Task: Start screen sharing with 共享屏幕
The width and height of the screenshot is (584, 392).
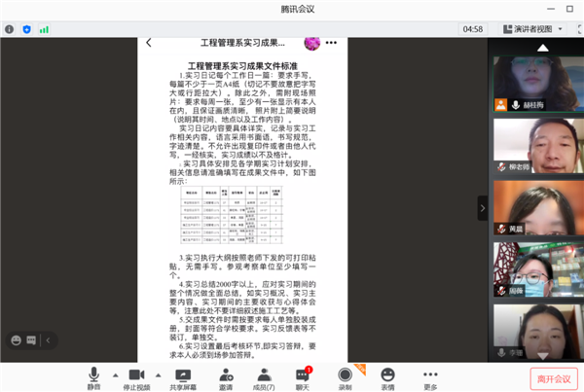Action: pos(183,375)
